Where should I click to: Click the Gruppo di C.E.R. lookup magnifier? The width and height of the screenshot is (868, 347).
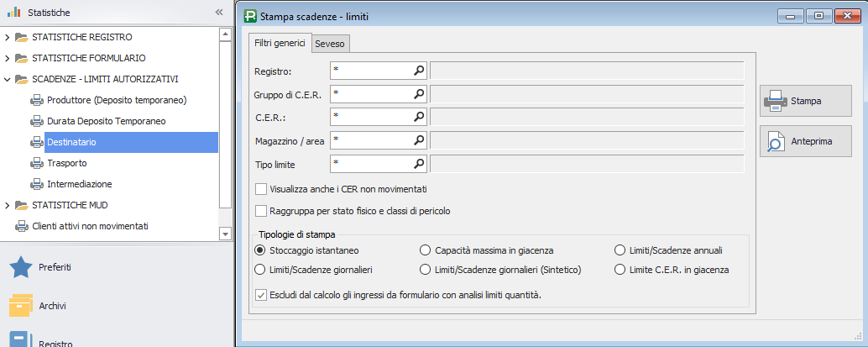click(x=419, y=93)
